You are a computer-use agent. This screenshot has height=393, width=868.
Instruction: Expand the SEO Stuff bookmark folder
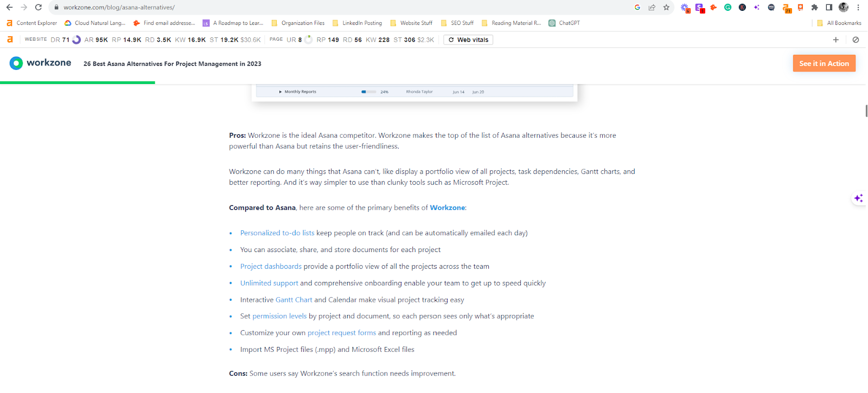pyautogui.click(x=457, y=23)
